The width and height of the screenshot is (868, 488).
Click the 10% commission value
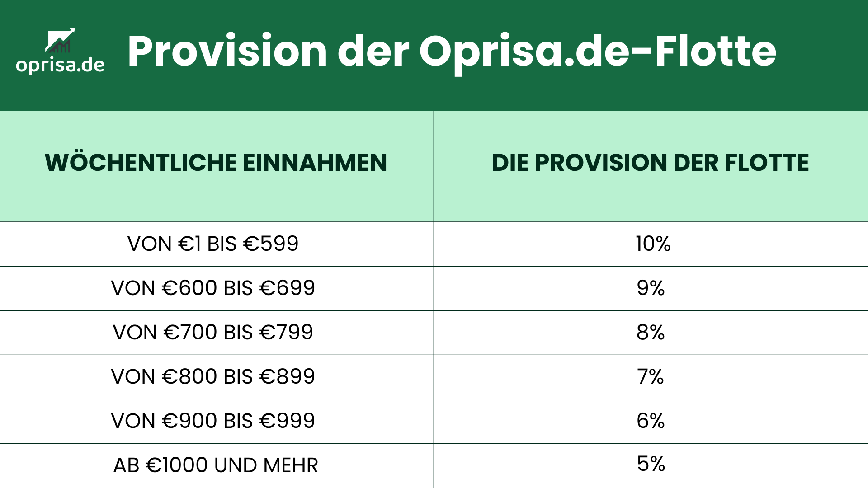pyautogui.click(x=653, y=244)
